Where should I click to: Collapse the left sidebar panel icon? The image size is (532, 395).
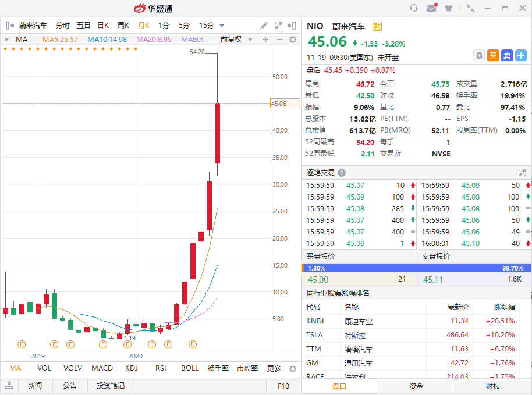(x=9, y=26)
